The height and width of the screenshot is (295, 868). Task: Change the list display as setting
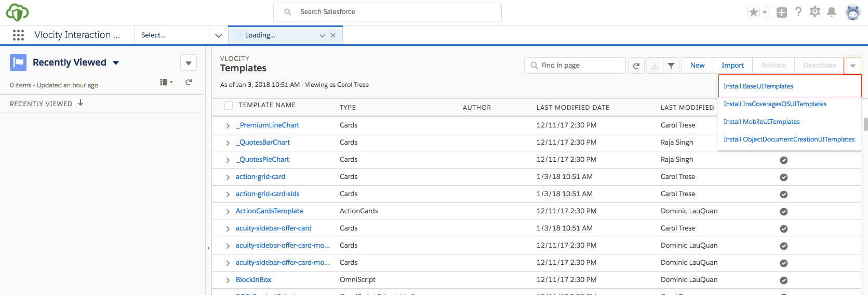click(167, 82)
